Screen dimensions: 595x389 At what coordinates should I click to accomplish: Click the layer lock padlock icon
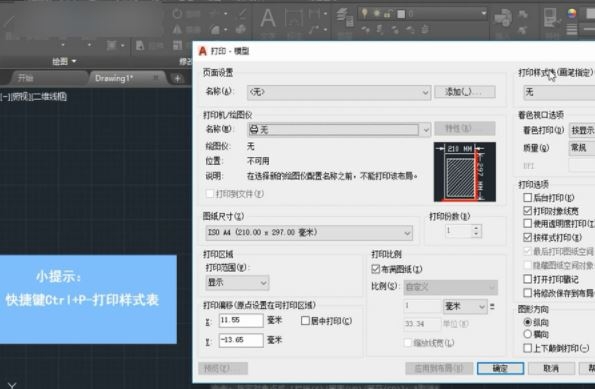coord(388,14)
